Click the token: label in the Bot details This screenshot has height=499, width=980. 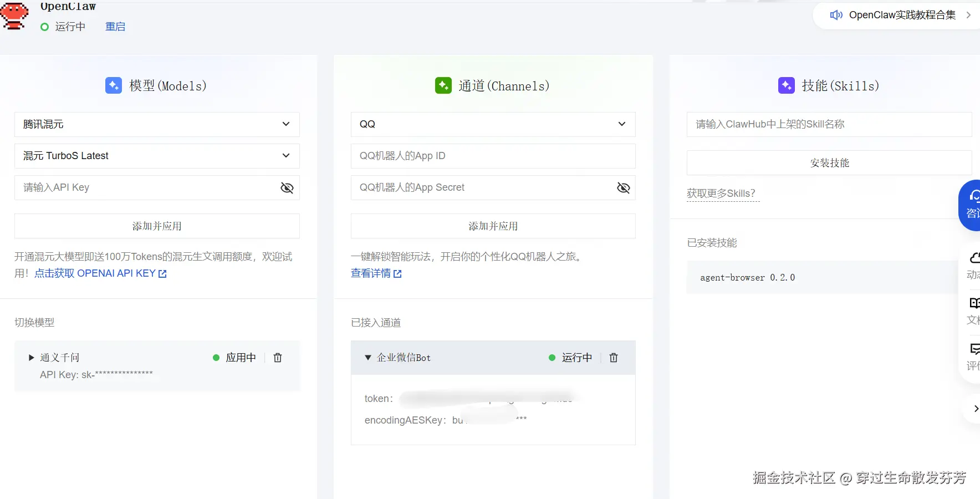(x=379, y=399)
